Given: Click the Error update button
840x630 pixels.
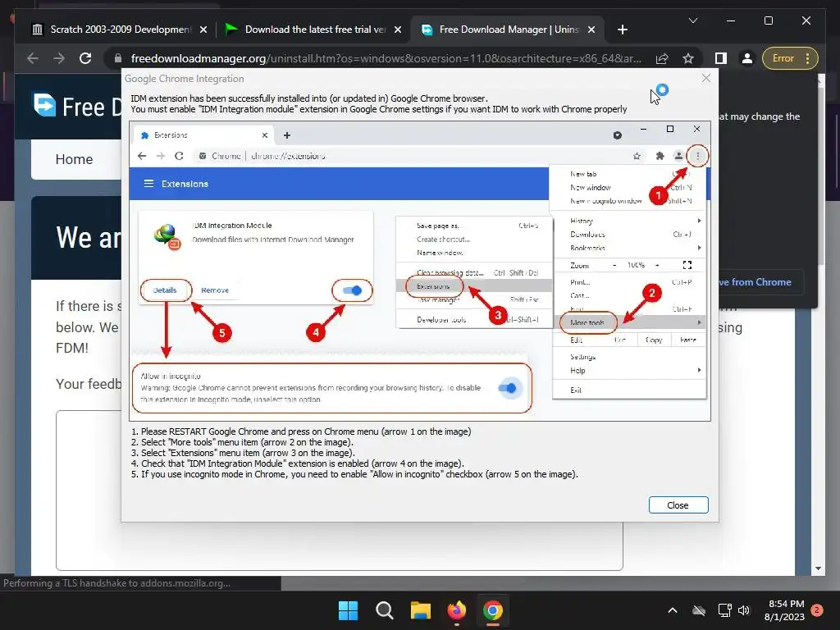Looking at the screenshot, I should [783, 58].
